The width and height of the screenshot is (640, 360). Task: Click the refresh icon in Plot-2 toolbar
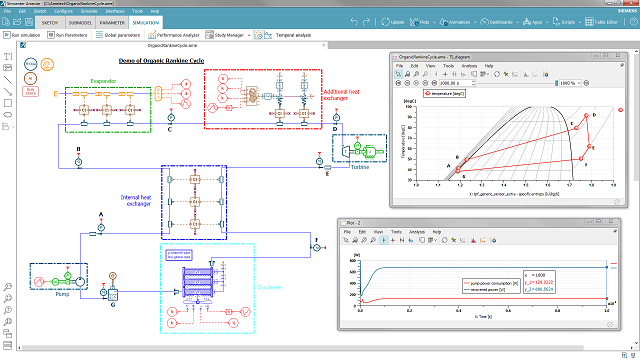pos(444,240)
